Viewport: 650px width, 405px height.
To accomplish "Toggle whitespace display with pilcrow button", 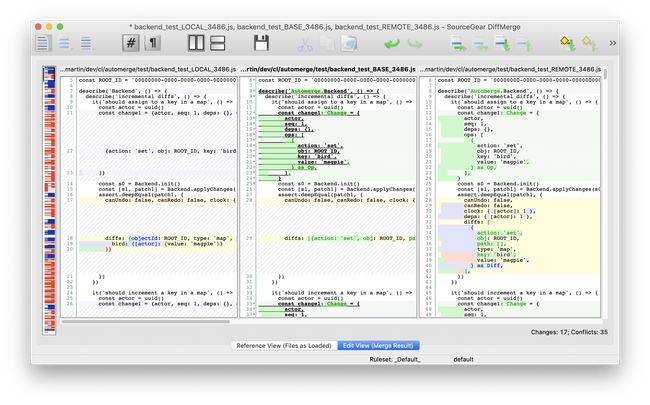I will click(x=155, y=43).
